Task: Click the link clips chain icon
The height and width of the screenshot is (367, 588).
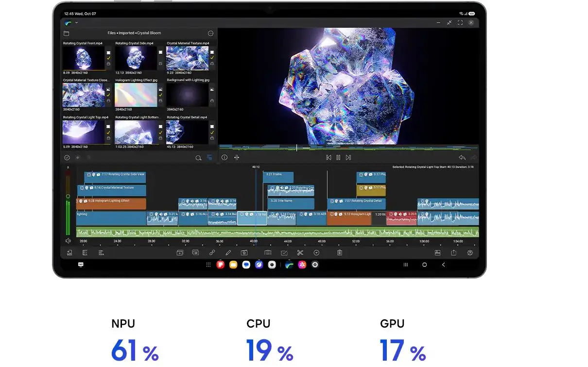Action: pyautogui.click(x=212, y=253)
